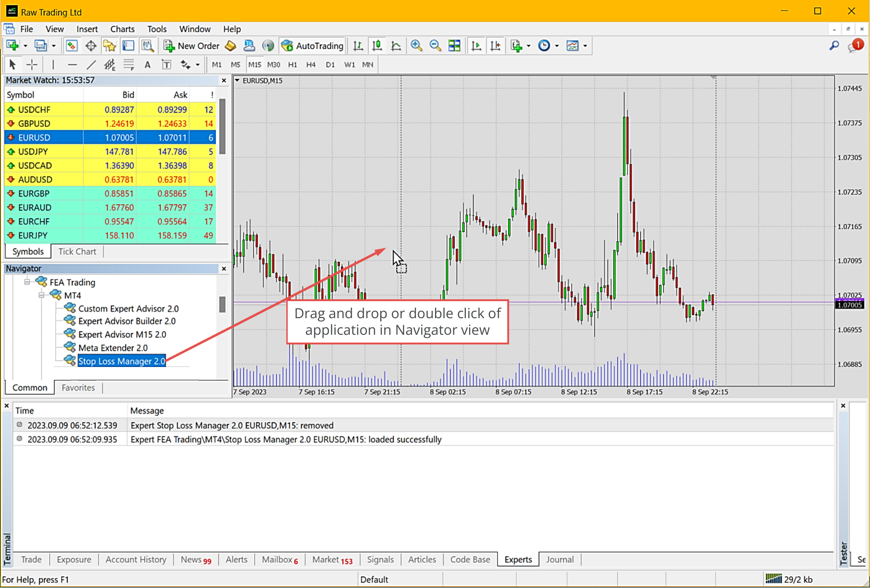Close the Navigator panel
This screenshot has width=870, height=588.
coord(224,268)
